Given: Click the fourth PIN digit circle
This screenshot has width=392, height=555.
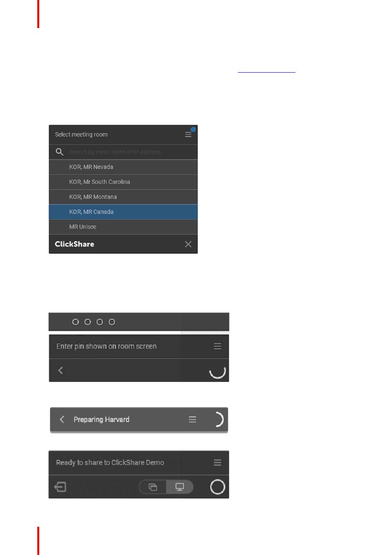Looking at the screenshot, I should click(112, 322).
